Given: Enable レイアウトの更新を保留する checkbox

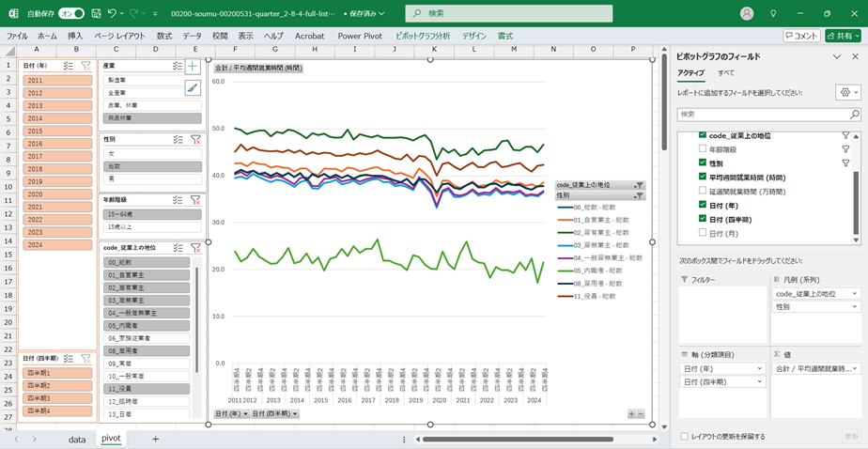Looking at the screenshot, I should coord(684,437).
